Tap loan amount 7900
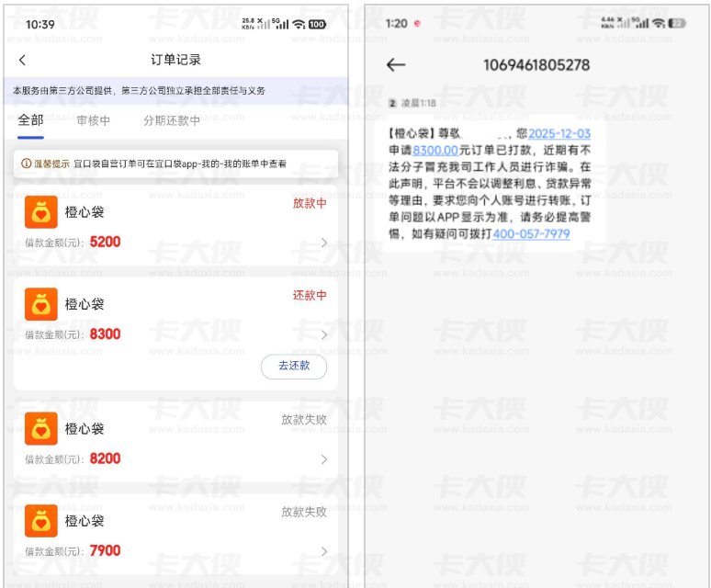This screenshot has height=588, width=711. (106, 551)
